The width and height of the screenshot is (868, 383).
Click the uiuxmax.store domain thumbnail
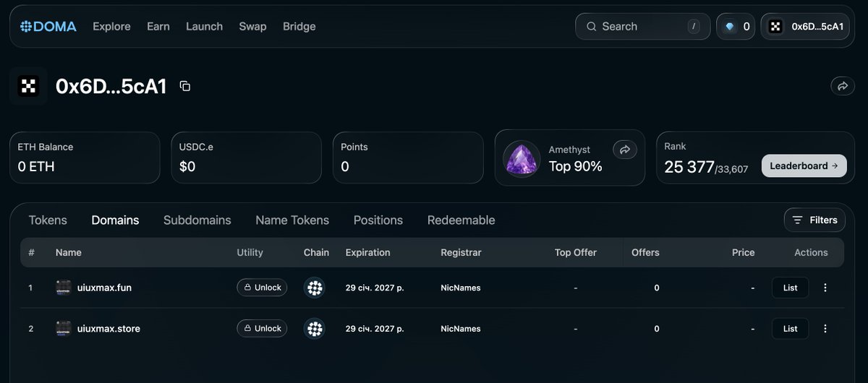(64, 329)
